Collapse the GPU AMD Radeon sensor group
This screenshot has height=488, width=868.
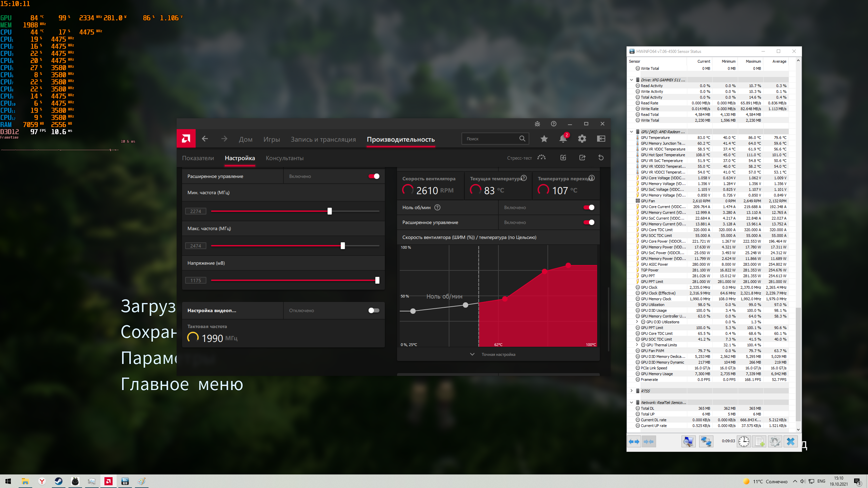[632, 132]
